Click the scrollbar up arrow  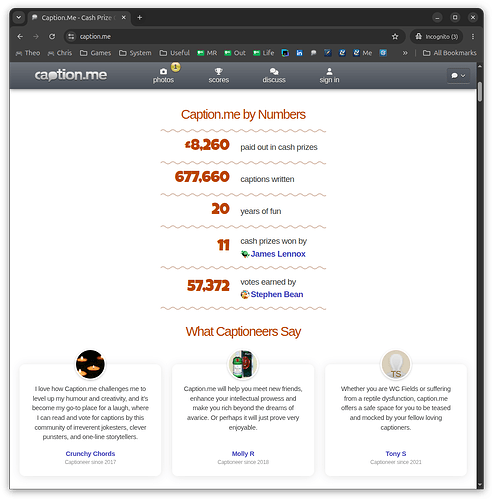click(x=480, y=66)
